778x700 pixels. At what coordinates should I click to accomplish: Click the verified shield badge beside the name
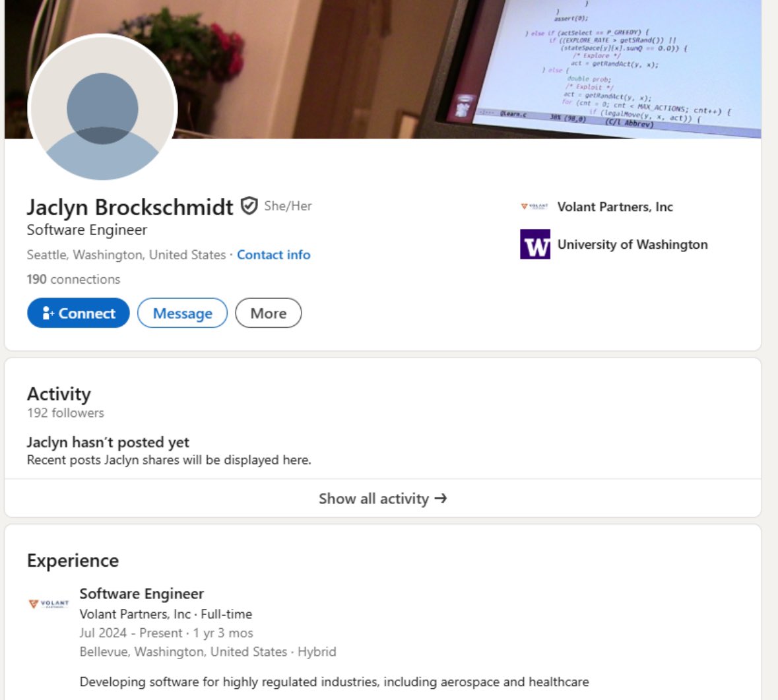249,206
